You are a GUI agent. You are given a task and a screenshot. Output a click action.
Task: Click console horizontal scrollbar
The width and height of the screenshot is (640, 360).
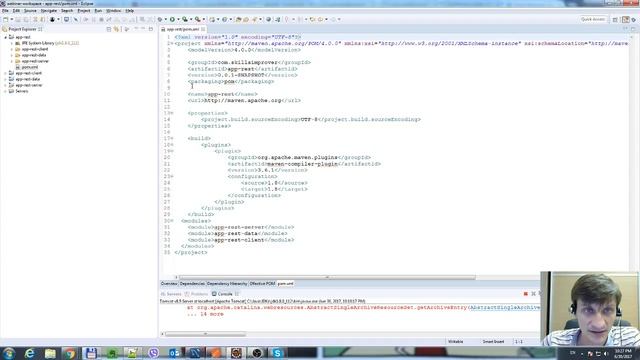(x=205, y=334)
